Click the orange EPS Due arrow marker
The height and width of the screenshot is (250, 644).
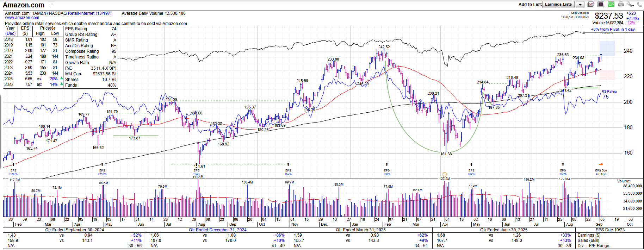[601, 164]
